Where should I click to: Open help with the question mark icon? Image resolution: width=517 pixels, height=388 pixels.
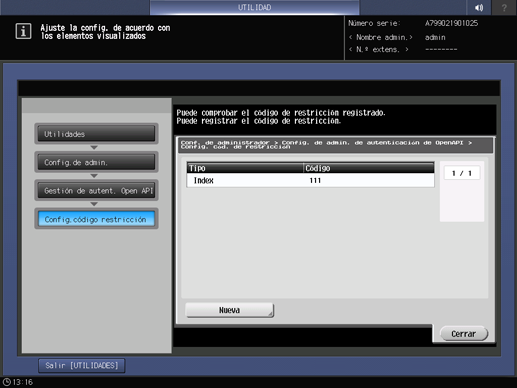504,7
